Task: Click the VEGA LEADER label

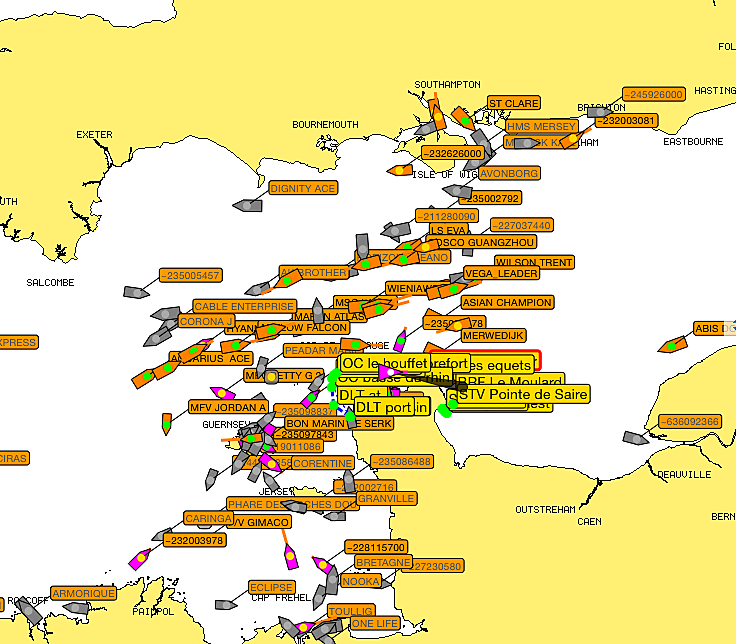Action: (501, 273)
